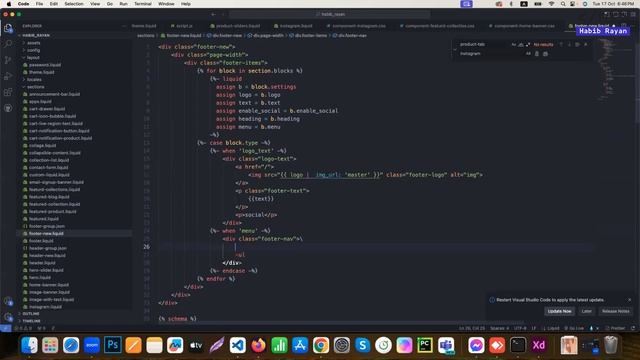The image size is (640, 360).
Task: Collapse the HABIB_RAYAN root folder
Action: click(x=36, y=36)
